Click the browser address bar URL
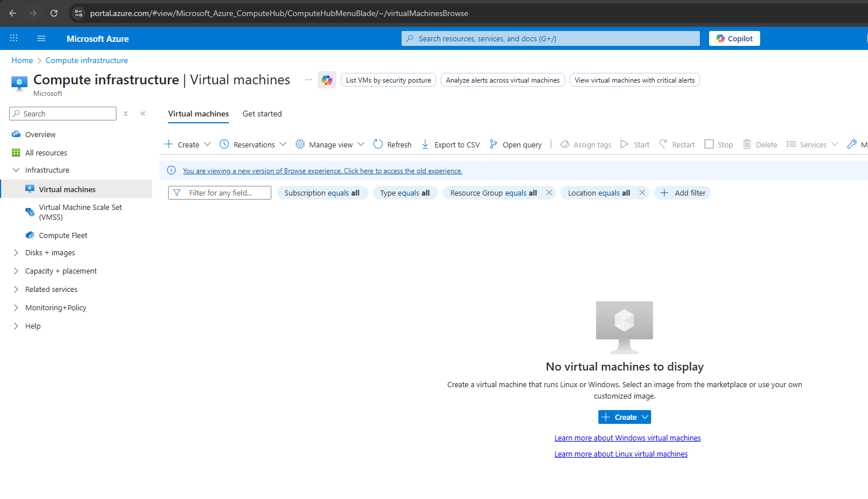This screenshot has height=499, width=868. [x=279, y=13]
